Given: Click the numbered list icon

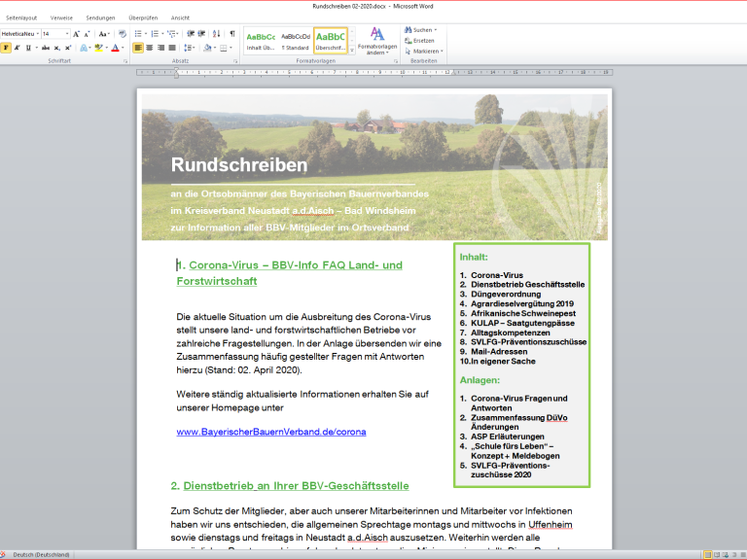Looking at the screenshot, I should pos(155,34).
